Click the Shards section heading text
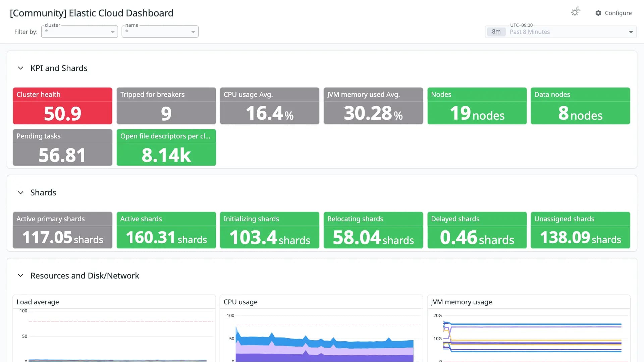644x362 pixels. [x=43, y=192]
